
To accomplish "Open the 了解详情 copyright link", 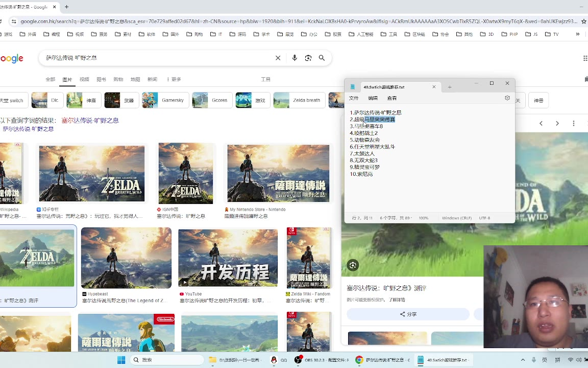I will point(397,300).
